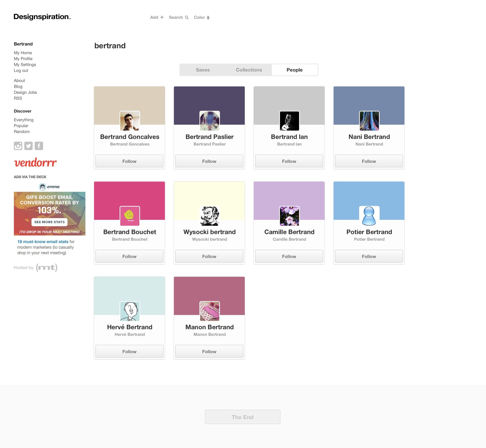Open the Add menu item

157,17
